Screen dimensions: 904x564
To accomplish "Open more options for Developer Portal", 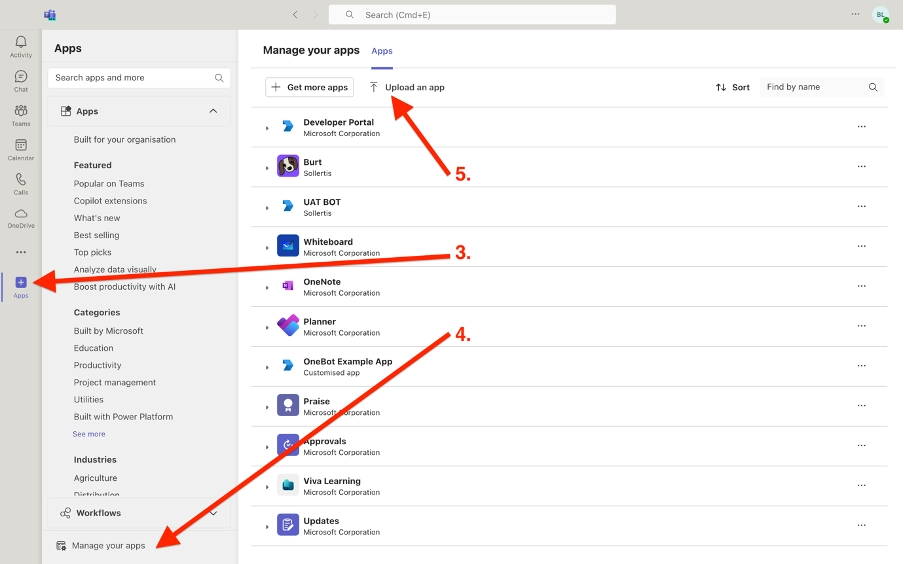I will (x=861, y=126).
